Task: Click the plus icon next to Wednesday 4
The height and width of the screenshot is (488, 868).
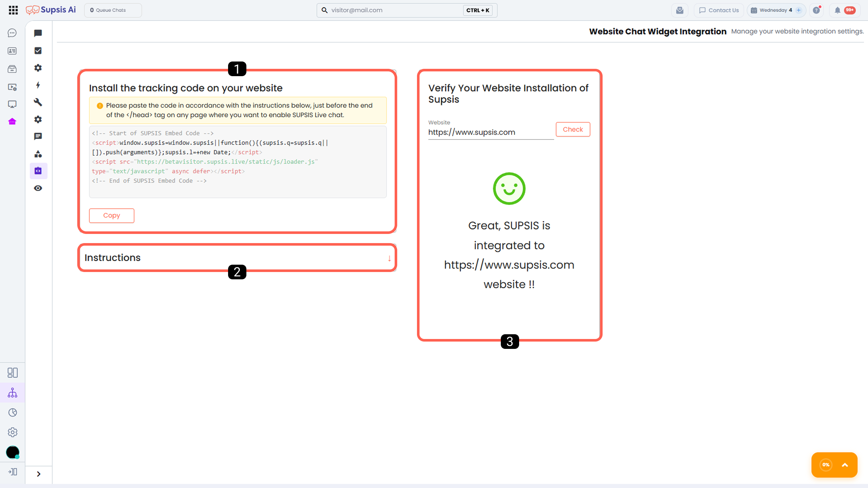Action: tap(799, 10)
